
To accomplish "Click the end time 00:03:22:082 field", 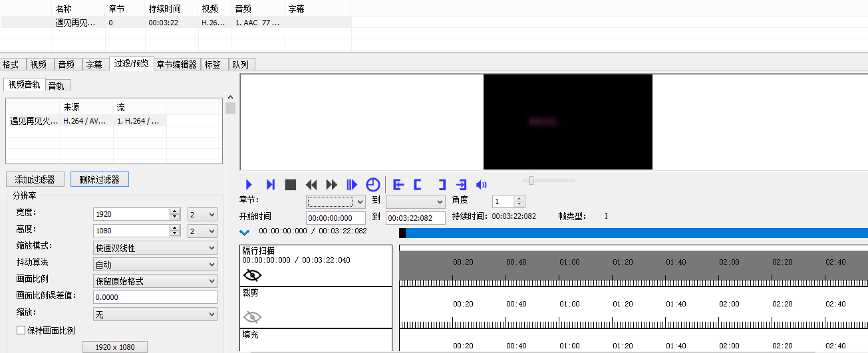I will [x=416, y=218].
